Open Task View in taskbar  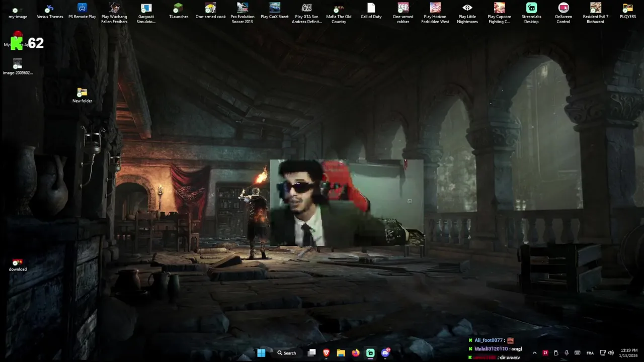coord(312,353)
